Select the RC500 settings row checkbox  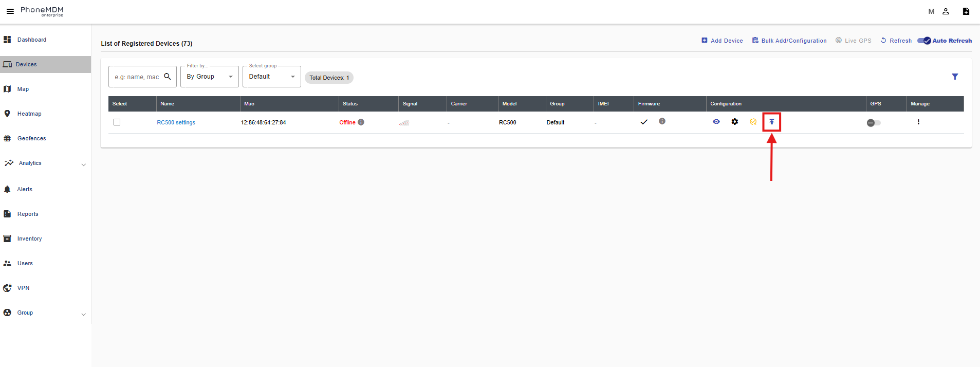tap(117, 122)
